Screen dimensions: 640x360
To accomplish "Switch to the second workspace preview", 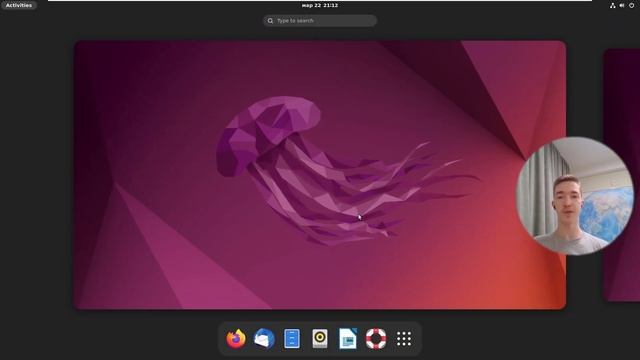I will click(622, 175).
